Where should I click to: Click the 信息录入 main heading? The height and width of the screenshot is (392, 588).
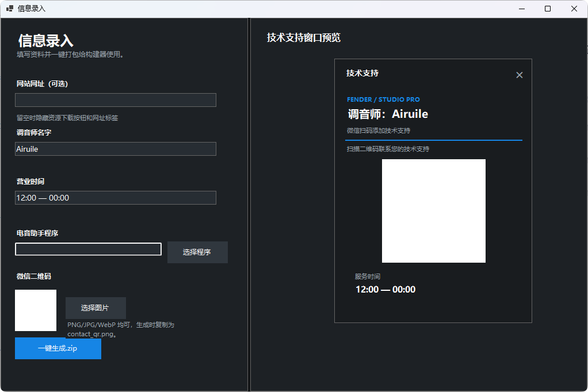coord(46,40)
